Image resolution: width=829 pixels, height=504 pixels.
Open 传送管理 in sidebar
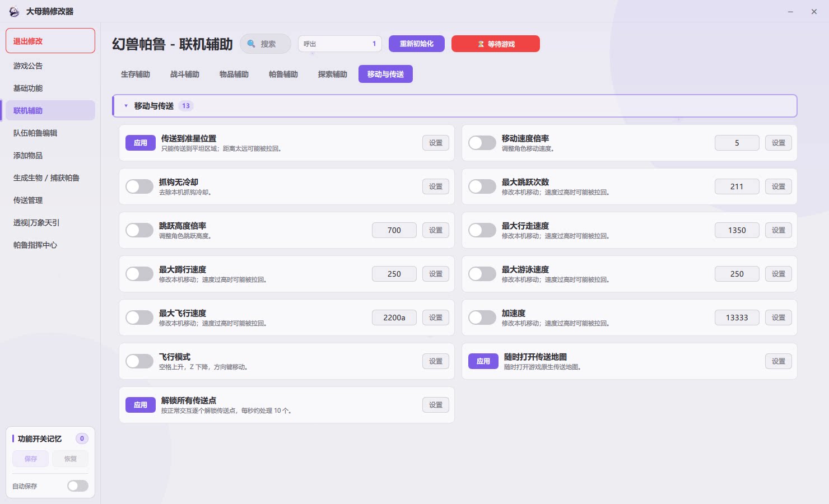coord(50,200)
